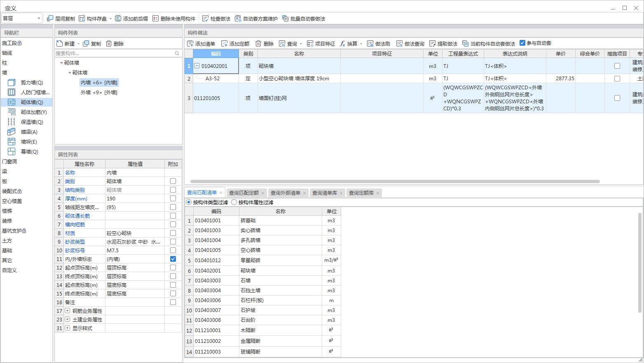The image size is (644, 363).
Task: Expand 钢筋业务属性 group
Action: [67, 311]
